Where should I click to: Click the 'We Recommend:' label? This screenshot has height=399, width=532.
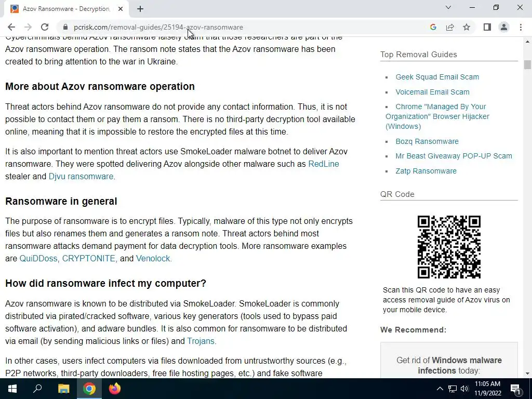point(413,330)
